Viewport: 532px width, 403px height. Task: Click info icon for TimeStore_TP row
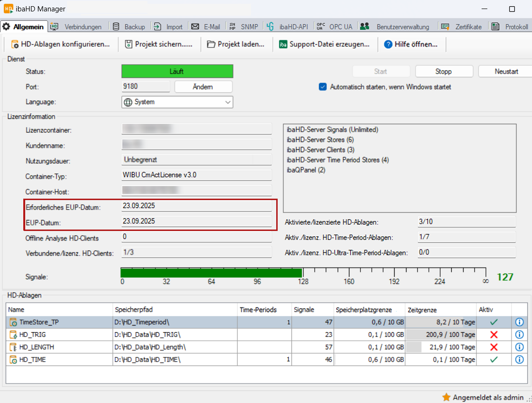click(519, 322)
